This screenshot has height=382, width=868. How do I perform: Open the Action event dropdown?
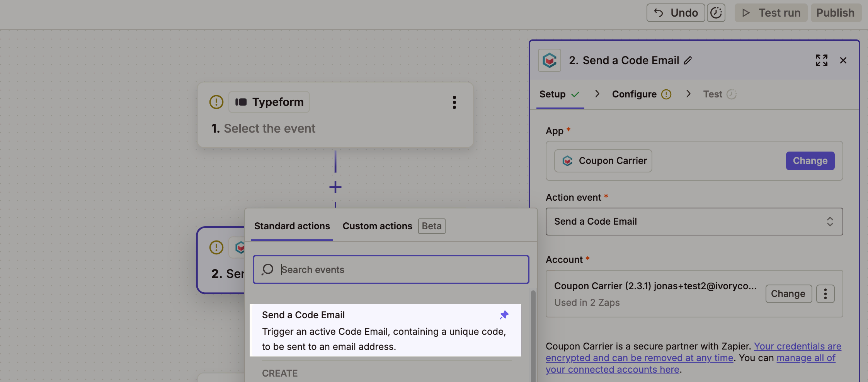tap(694, 222)
